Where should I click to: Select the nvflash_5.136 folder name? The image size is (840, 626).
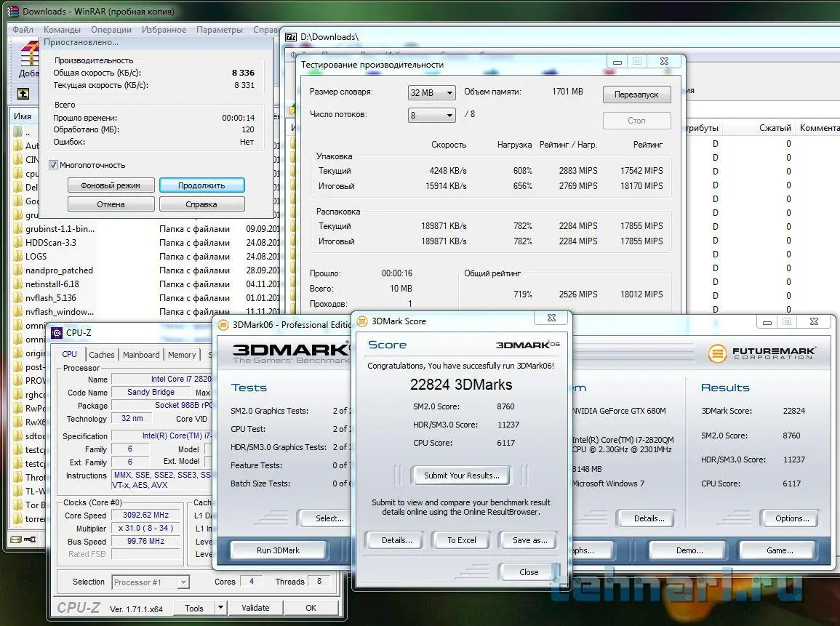tap(51, 298)
